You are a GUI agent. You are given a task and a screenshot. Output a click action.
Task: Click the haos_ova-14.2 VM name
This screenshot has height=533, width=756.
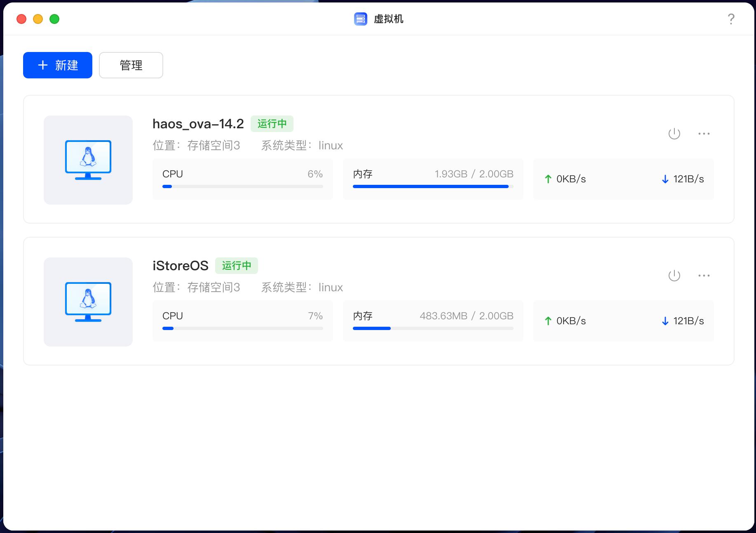click(198, 124)
